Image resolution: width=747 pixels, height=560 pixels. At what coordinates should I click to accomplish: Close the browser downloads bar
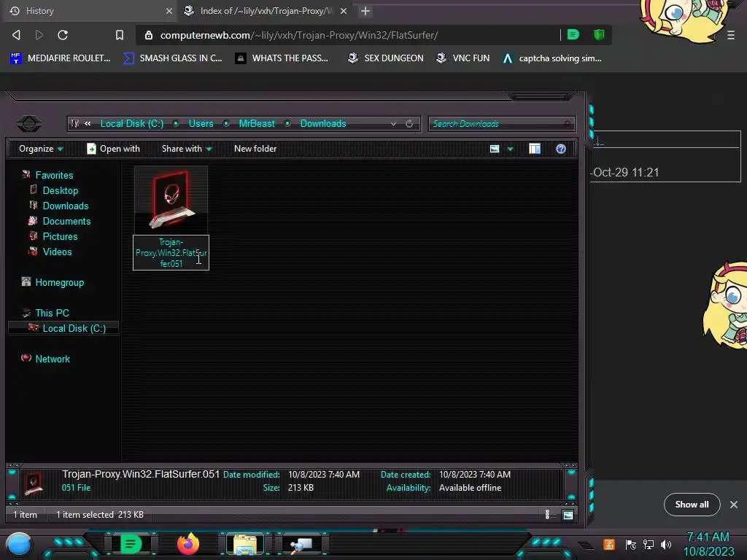coord(734,505)
